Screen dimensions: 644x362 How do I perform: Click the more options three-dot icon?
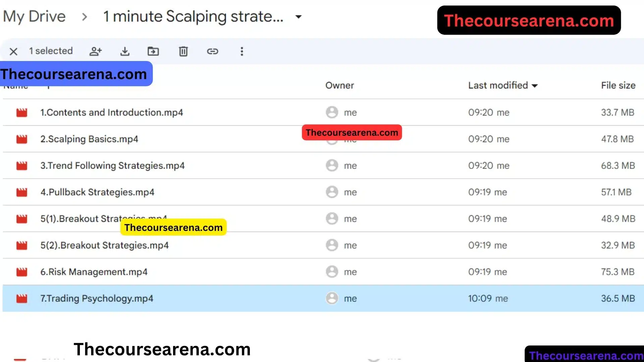tap(242, 51)
